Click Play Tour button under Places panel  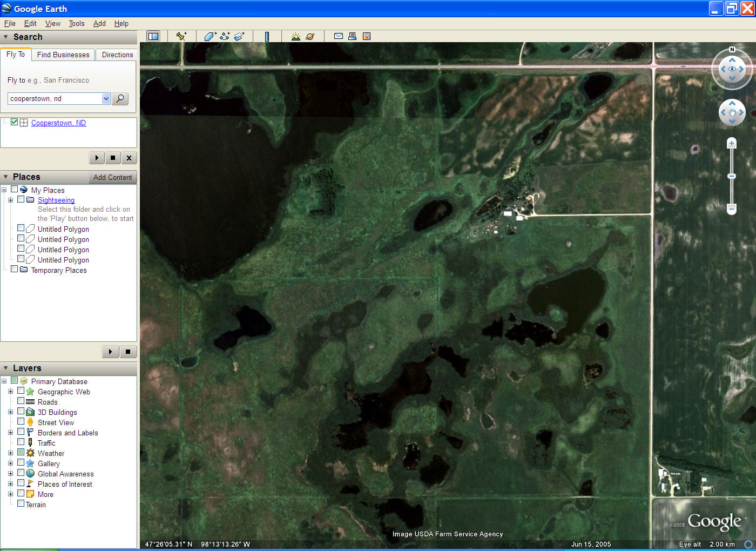click(x=110, y=352)
